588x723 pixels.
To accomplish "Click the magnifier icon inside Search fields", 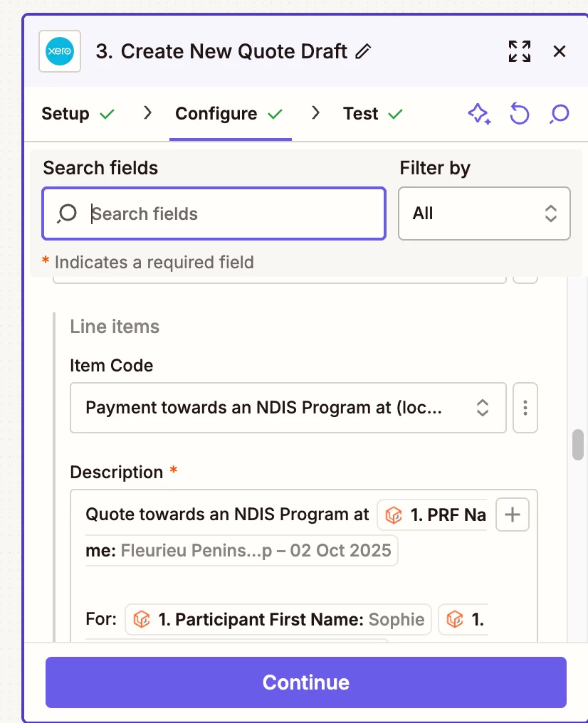I will [67, 213].
